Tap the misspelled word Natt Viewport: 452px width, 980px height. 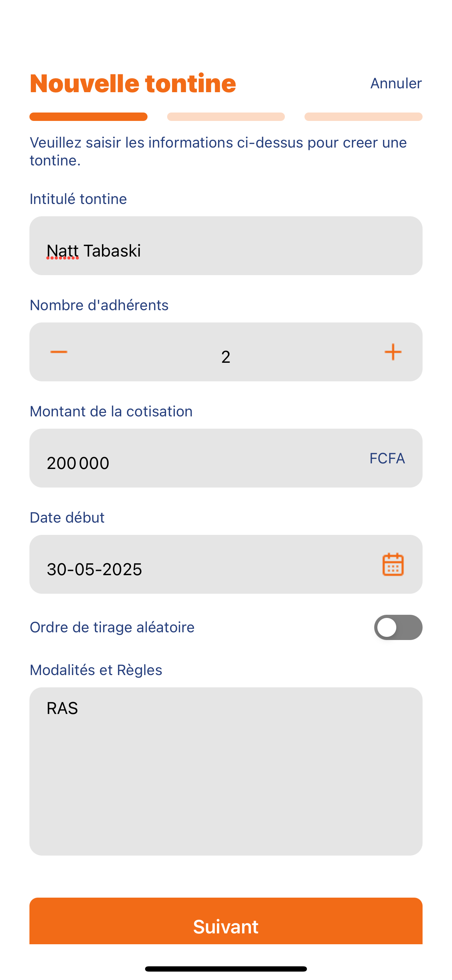[62, 251]
